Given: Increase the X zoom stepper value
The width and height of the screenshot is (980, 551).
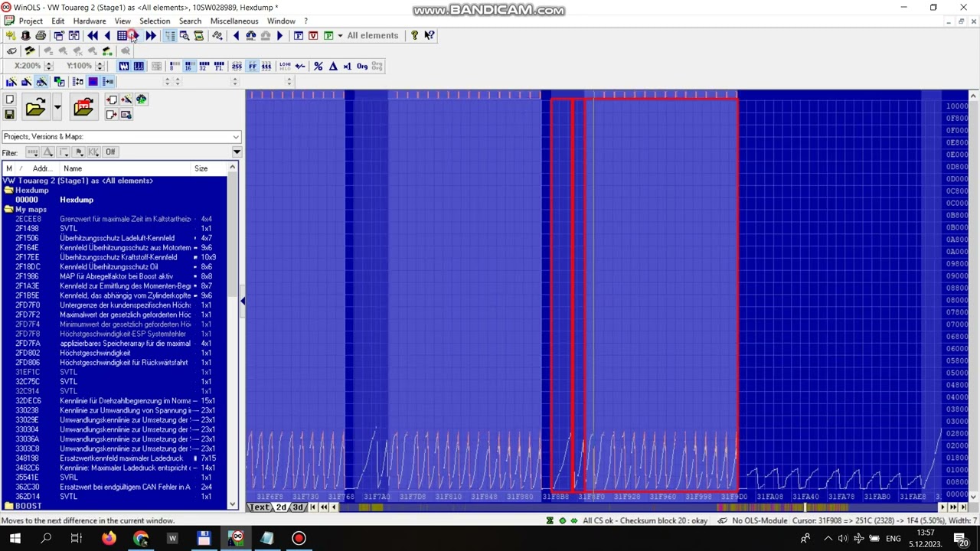Looking at the screenshot, I should (x=48, y=64).
